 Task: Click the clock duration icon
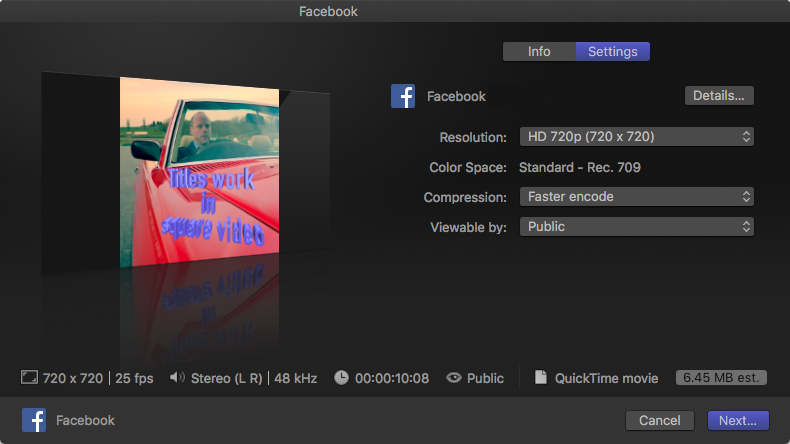(341, 377)
